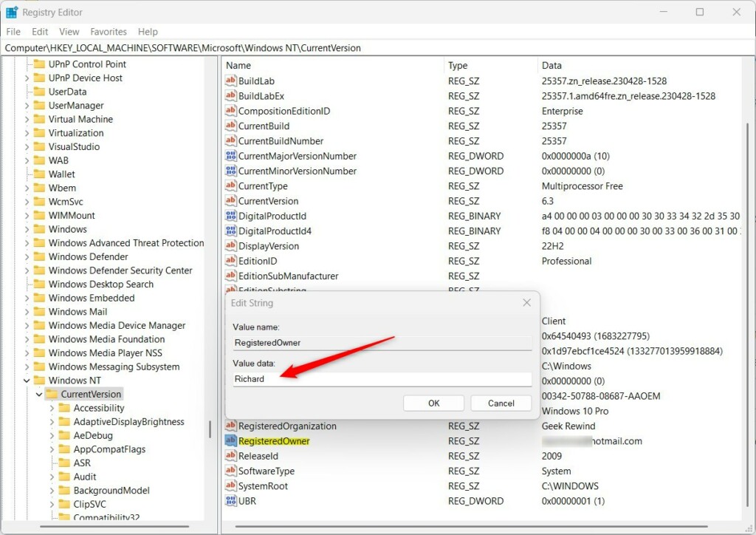Click the 'Windows 10 Pro' data value
Image resolution: width=756 pixels, height=535 pixels.
click(574, 411)
